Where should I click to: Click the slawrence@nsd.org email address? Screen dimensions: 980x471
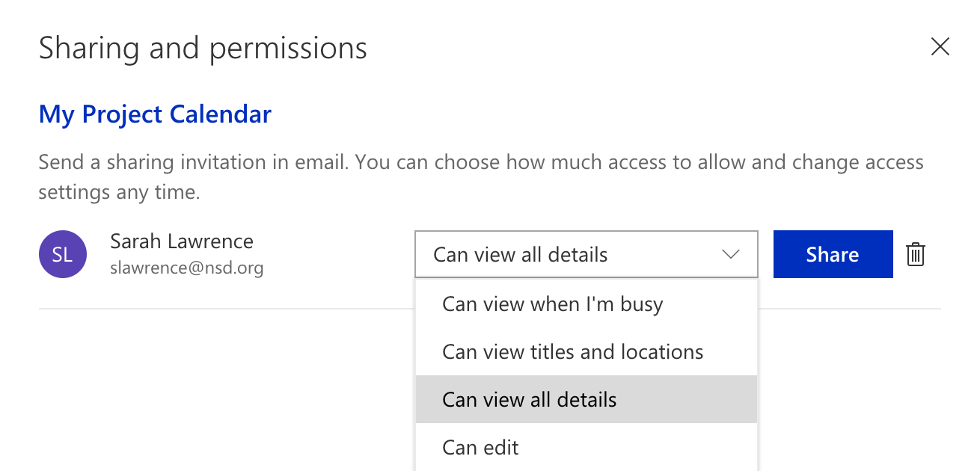(x=186, y=268)
